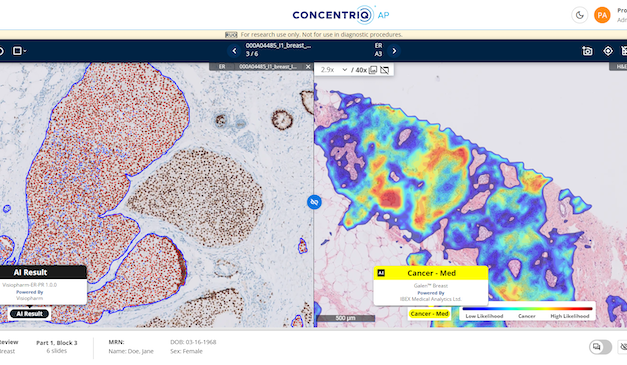This screenshot has width=627, height=365.
Task: Click the 'Name: Doe, Jane' text
Action: point(131,351)
